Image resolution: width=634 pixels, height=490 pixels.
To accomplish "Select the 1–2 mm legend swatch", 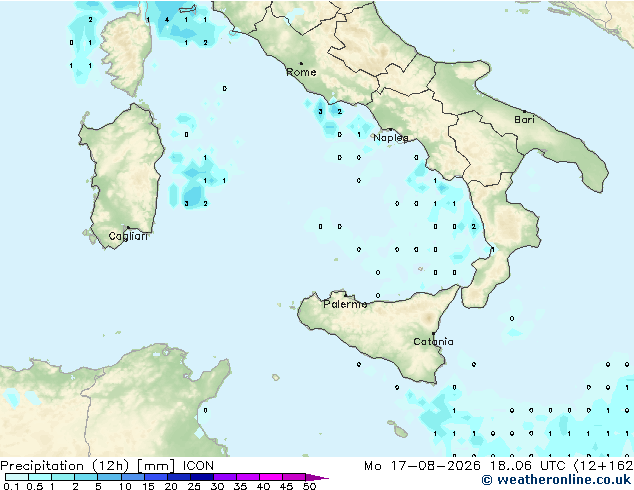I will [63, 477].
